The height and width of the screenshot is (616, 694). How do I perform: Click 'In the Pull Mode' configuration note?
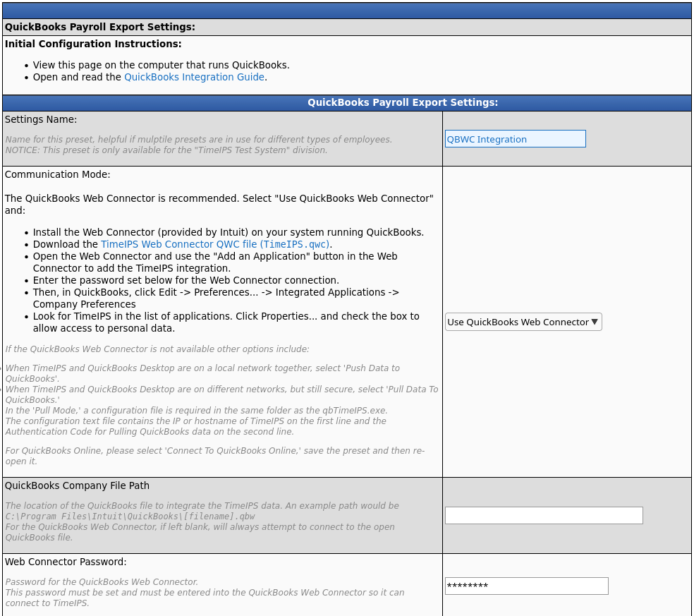[197, 411]
